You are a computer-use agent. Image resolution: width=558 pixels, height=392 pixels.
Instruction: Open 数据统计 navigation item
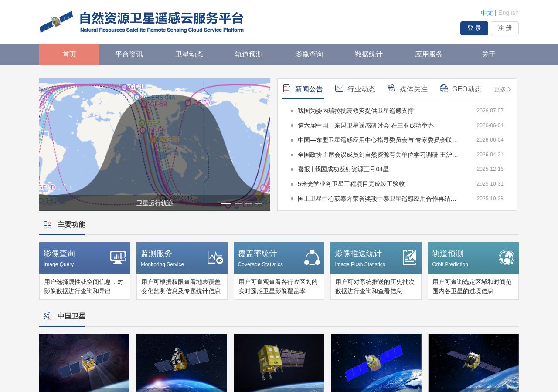[x=369, y=54]
